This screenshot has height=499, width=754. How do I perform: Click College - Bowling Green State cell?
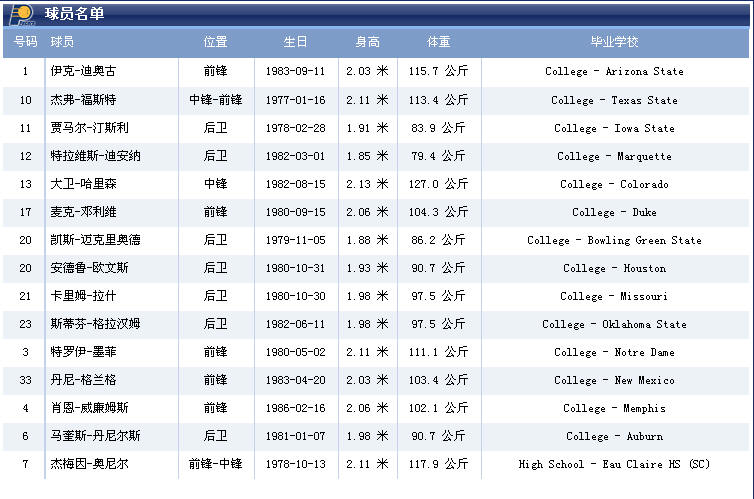tap(615, 240)
